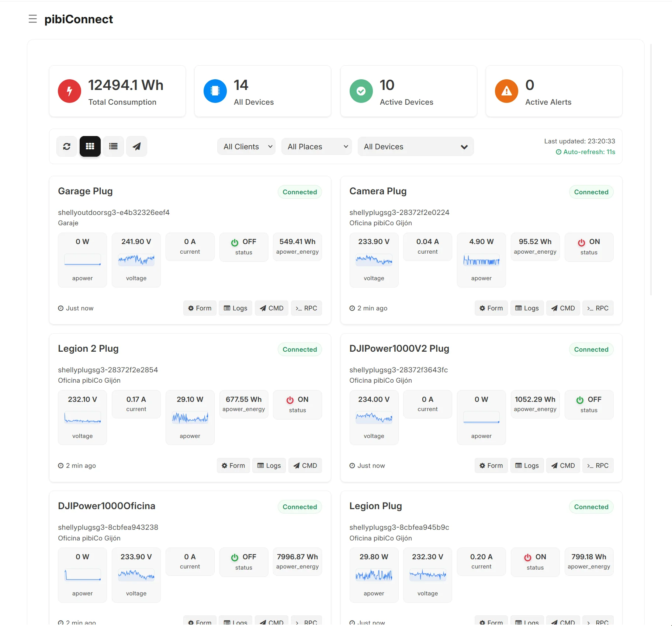Toggle the OFF status switch on Garage Plug

(x=235, y=243)
